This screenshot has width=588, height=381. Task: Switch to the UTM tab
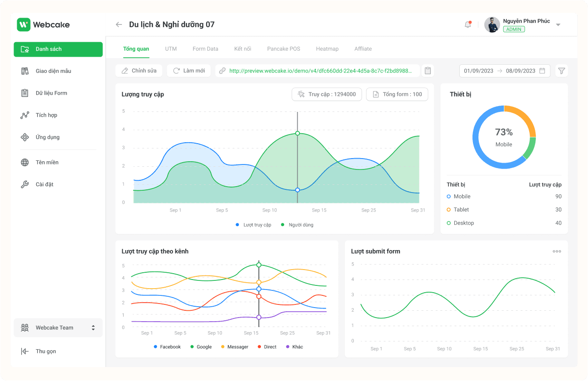(171, 48)
